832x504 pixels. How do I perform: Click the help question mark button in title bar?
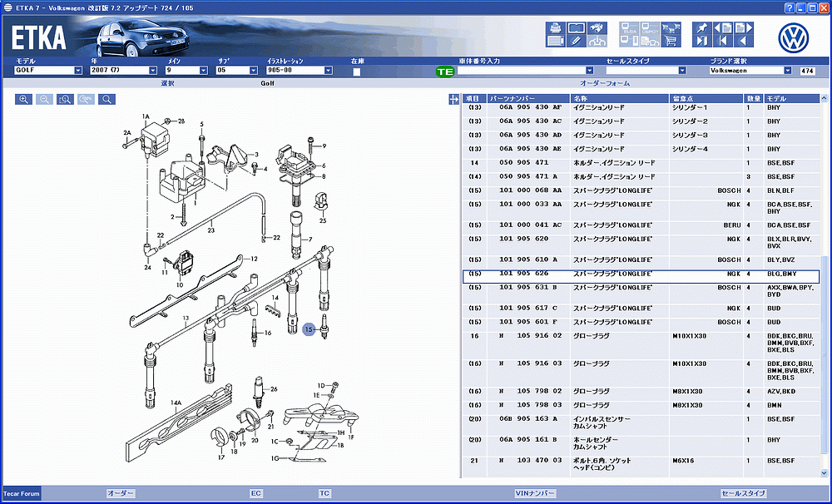(x=790, y=7)
